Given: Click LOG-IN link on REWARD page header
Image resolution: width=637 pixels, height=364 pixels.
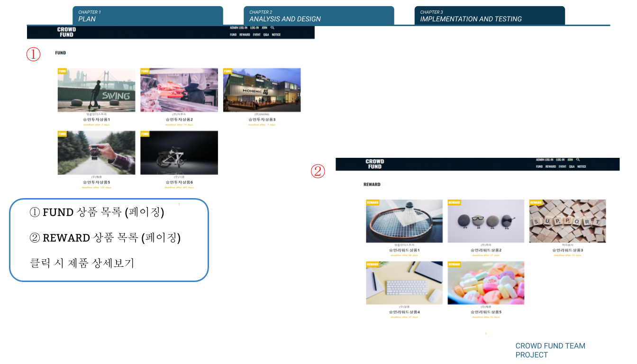Looking at the screenshot, I should (x=560, y=160).
